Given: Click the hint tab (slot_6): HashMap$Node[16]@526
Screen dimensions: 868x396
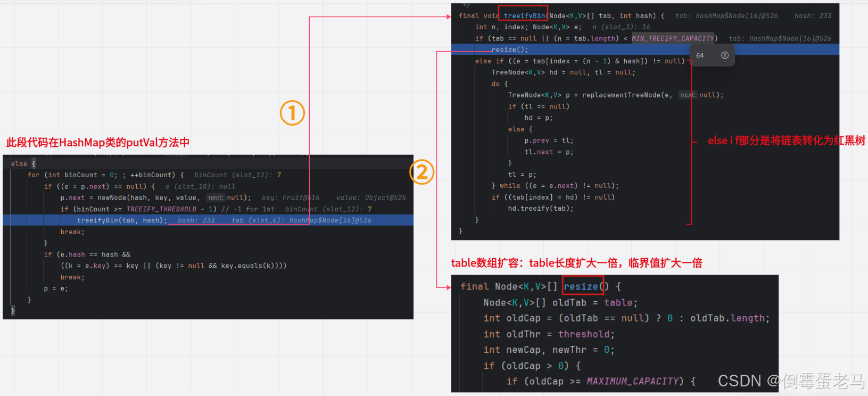Looking at the screenshot, I should tap(301, 220).
